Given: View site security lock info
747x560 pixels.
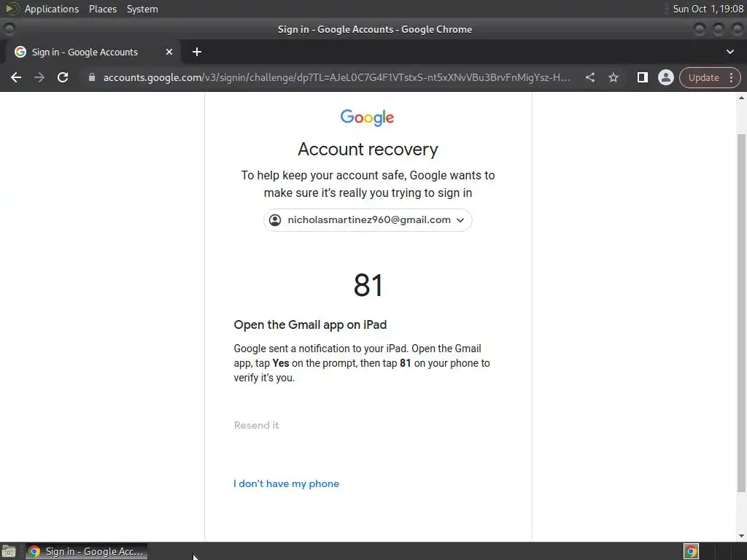Looking at the screenshot, I should click(92, 77).
